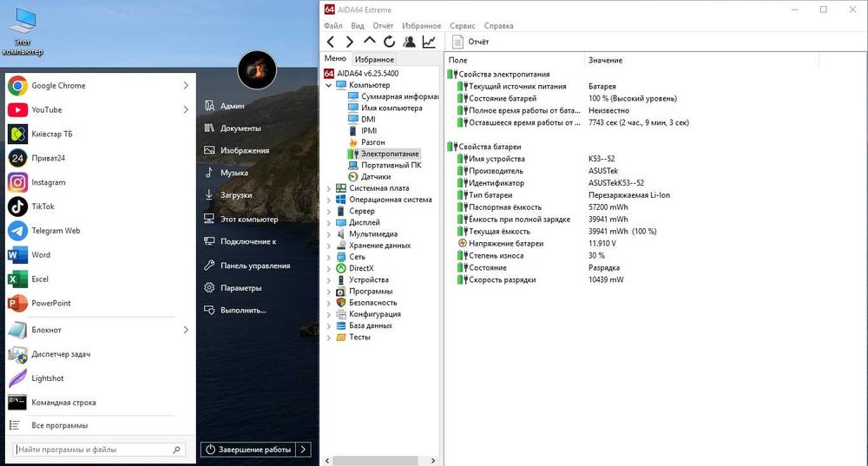Open the Справка menu in AIDA64
Image resolution: width=868 pixels, height=466 pixels.
coord(499,26)
